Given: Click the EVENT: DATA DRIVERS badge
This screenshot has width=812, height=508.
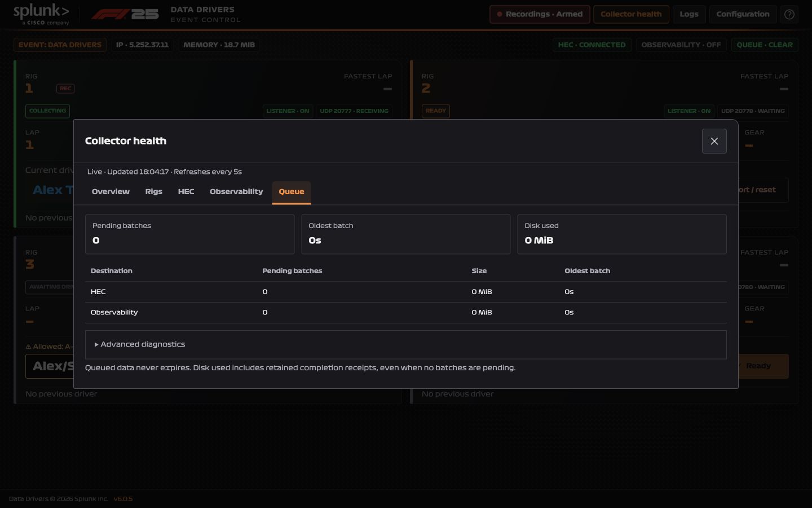Looking at the screenshot, I should coord(60,45).
